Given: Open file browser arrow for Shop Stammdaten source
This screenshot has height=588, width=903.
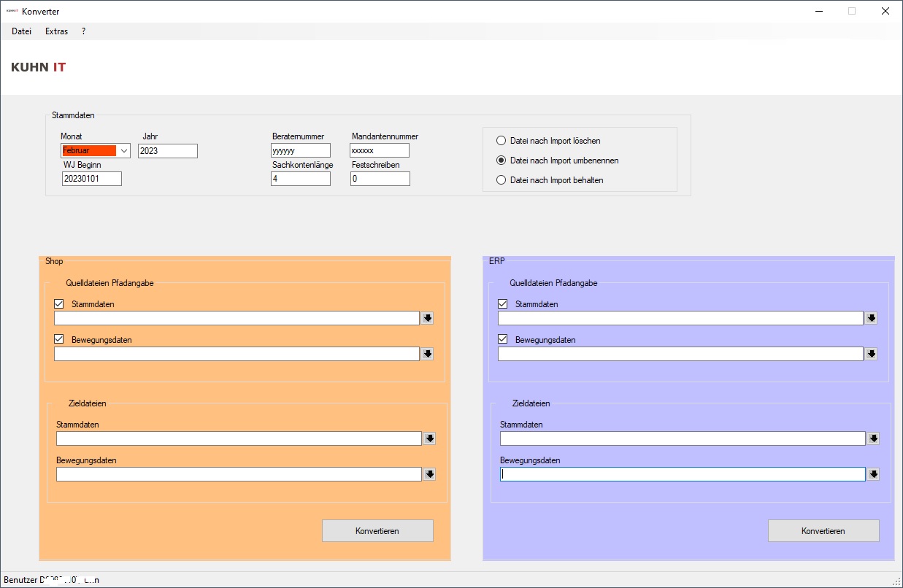Looking at the screenshot, I should pyautogui.click(x=427, y=318).
